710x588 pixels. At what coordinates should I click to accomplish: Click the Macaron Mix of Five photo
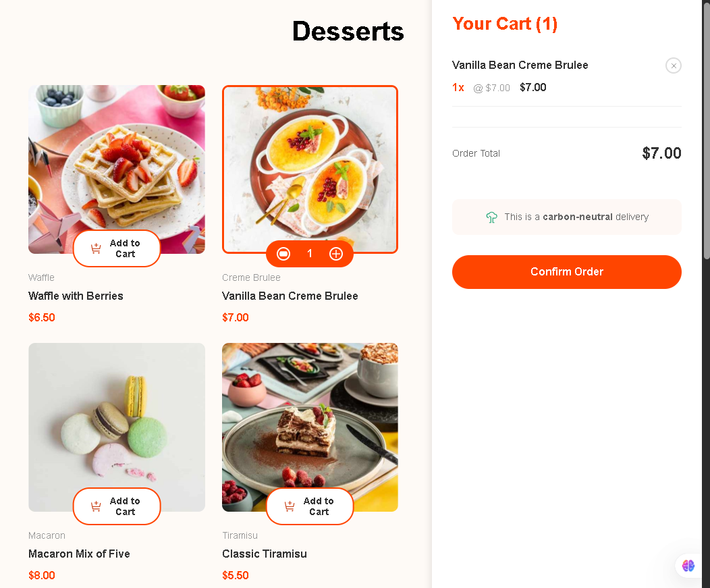point(116,412)
